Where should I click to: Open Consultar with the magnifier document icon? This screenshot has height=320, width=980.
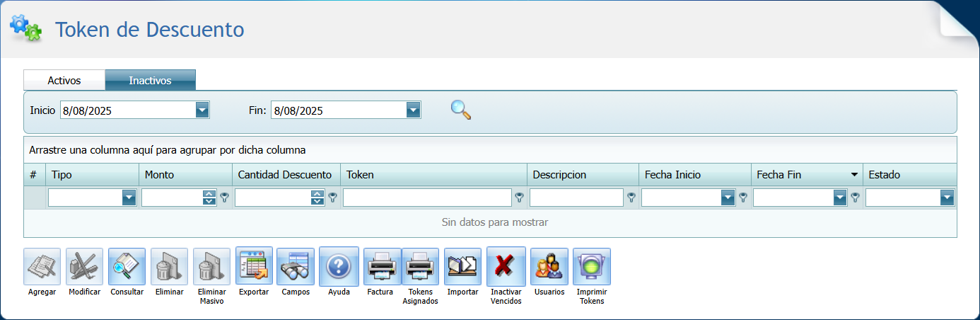(x=127, y=266)
